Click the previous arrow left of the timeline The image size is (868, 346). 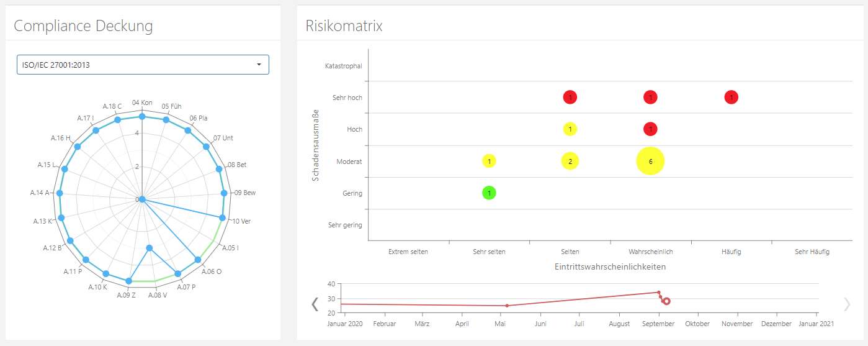tap(315, 304)
